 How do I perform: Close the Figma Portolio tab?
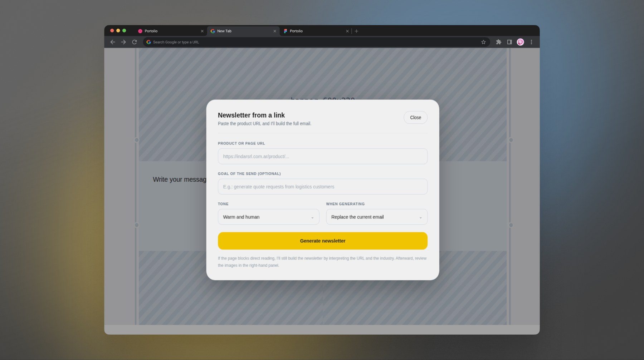tap(347, 31)
